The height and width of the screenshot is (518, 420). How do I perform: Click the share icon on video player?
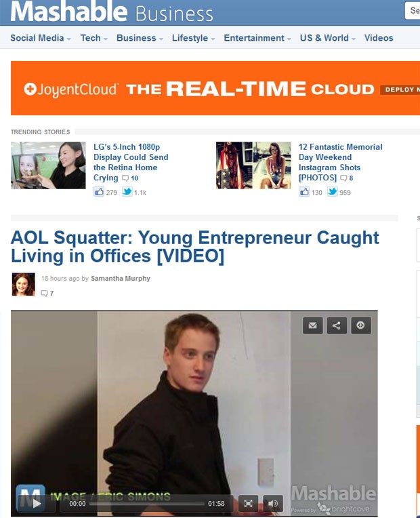(337, 325)
